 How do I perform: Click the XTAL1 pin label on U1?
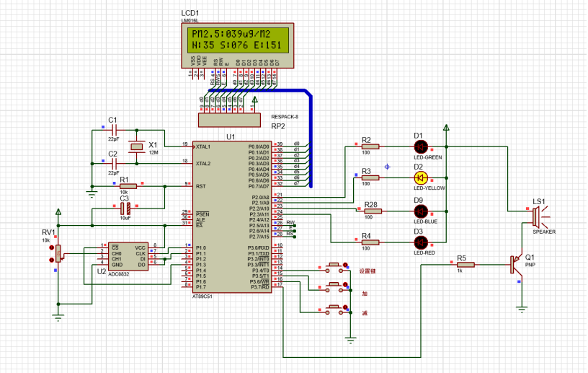203,146
